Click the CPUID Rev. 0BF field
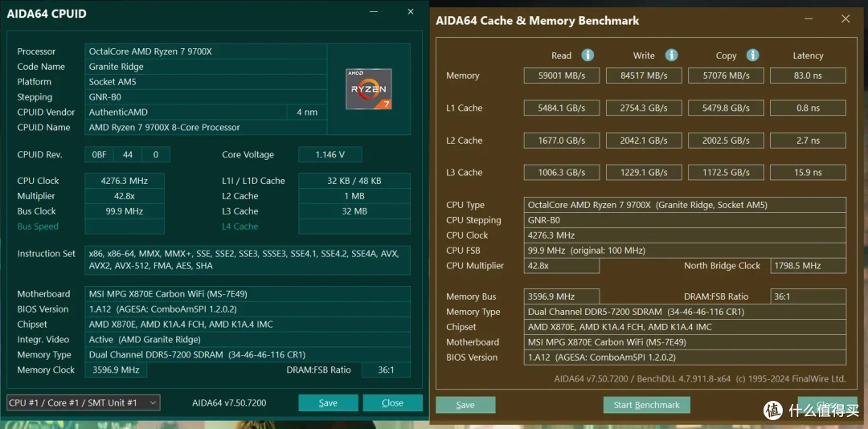Screen dimensions: 868x429 click(x=99, y=154)
